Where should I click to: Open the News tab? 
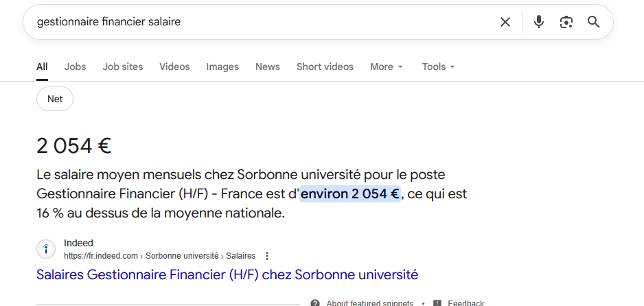click(268, 67)
